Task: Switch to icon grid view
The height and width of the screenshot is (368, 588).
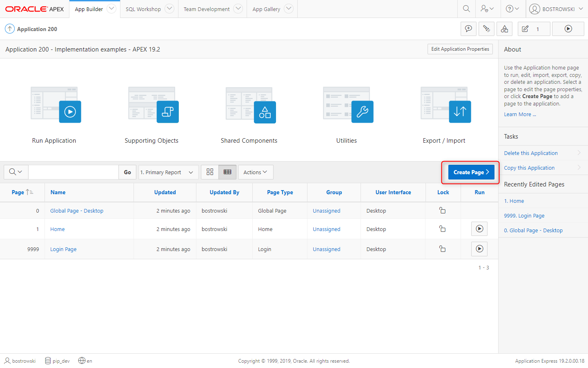Action: 210,172
